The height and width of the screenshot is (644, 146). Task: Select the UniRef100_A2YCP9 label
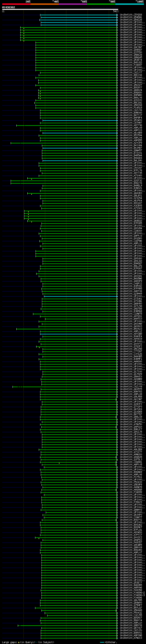coord(131,143)
